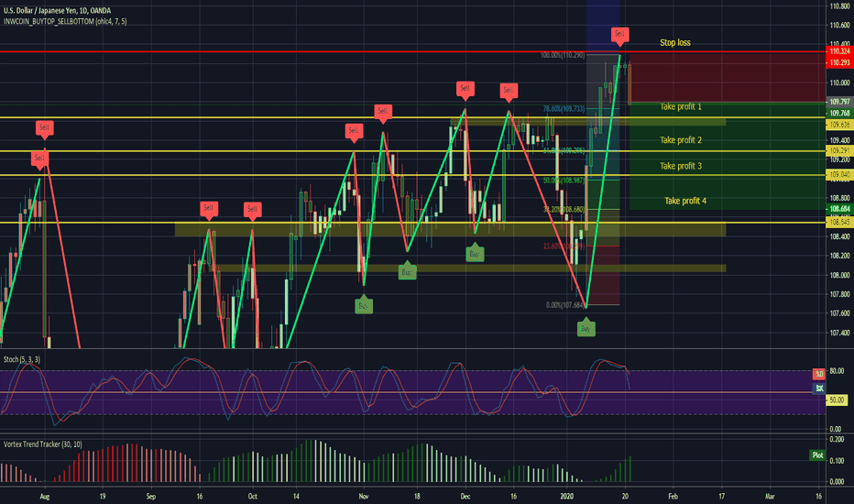Click the Sell marker beside Stop loss

pyautogui.click(x=620, y=36)
